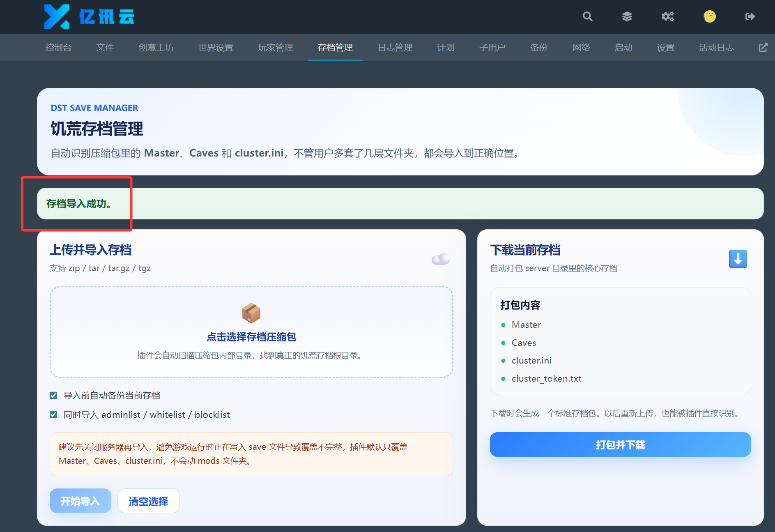The width and height of the screenshot is (775, 532).
Task: Open the gears admin settings icon
Action: (x=668, y=16)
